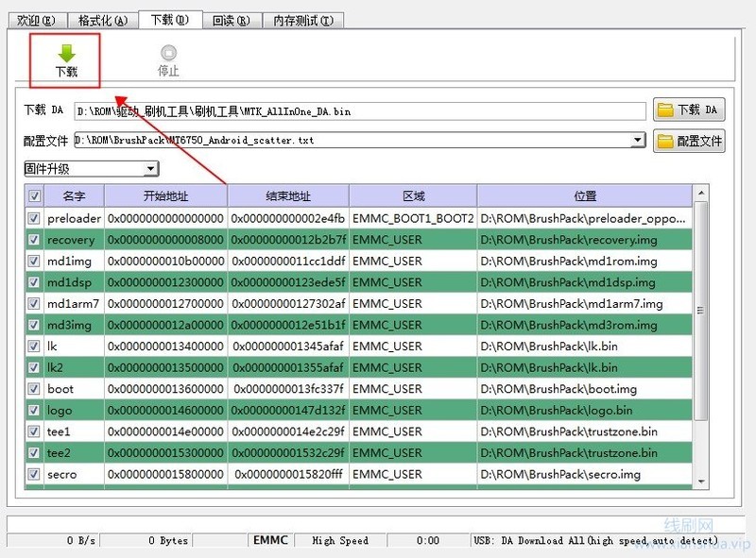Click the table scrollbar up arrow
This screenshot has height=558, width=756.
(x=701, y=193)
